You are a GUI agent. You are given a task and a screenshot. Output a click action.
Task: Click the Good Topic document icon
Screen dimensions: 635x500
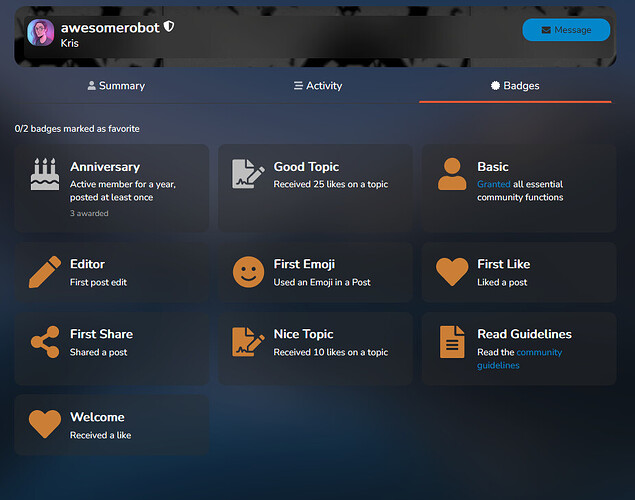click(248, 174)
